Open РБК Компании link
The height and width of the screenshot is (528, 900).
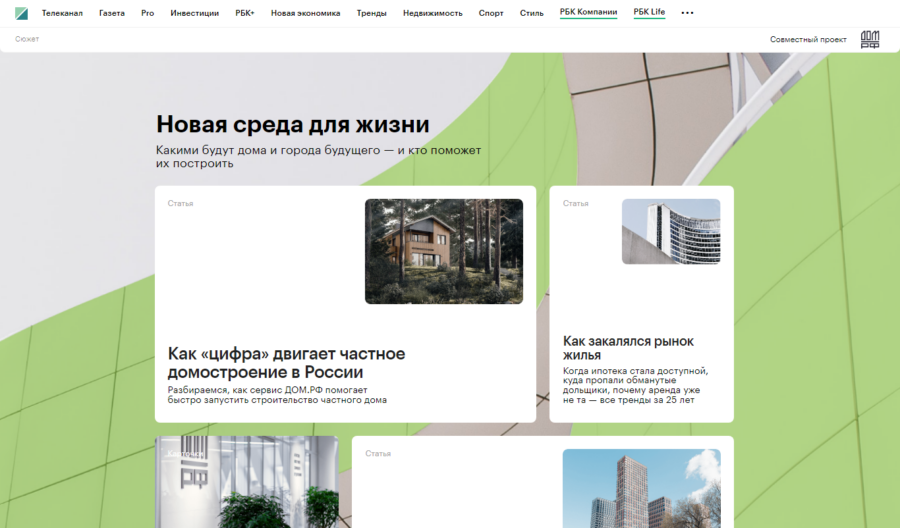point(588,12)
